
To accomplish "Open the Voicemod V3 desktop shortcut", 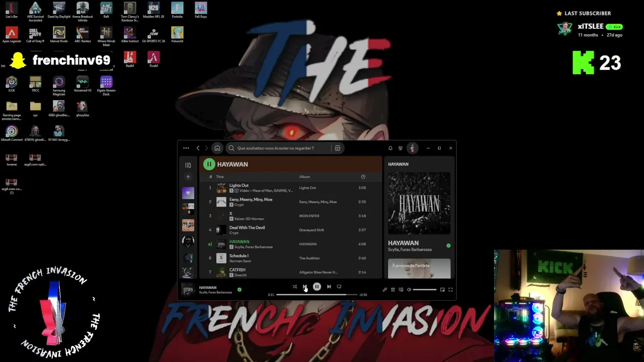I will click(83, 84).
